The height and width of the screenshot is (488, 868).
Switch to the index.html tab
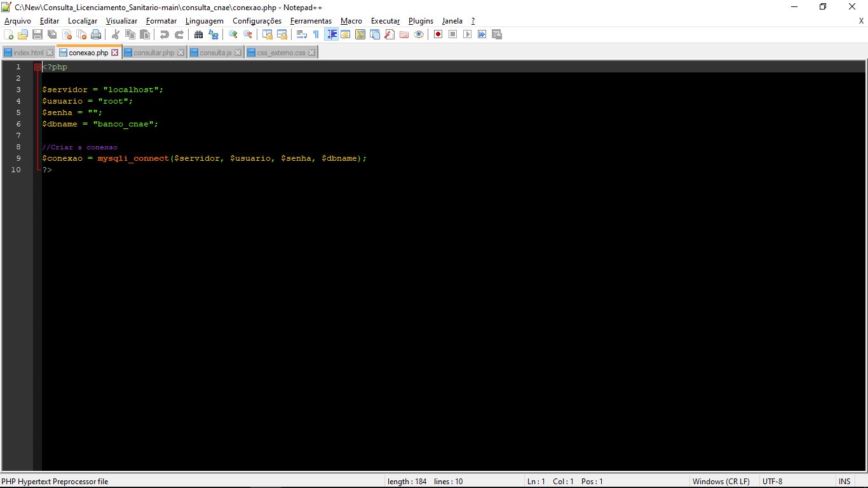(29, 53)
